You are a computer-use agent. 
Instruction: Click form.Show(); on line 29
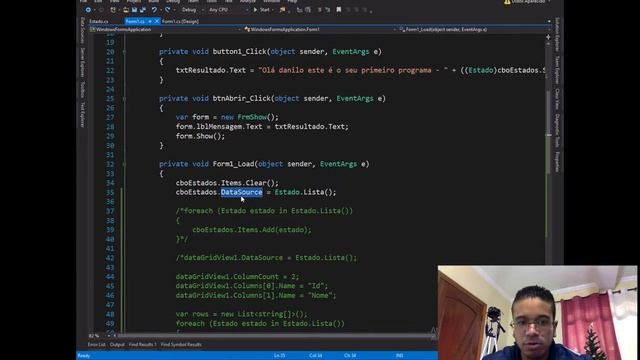coord(200,136)
